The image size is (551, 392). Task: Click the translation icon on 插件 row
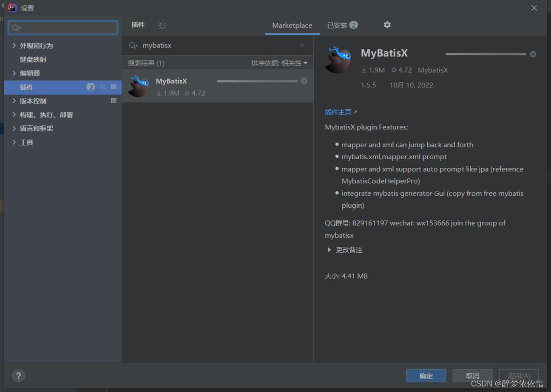coord(103,87)
